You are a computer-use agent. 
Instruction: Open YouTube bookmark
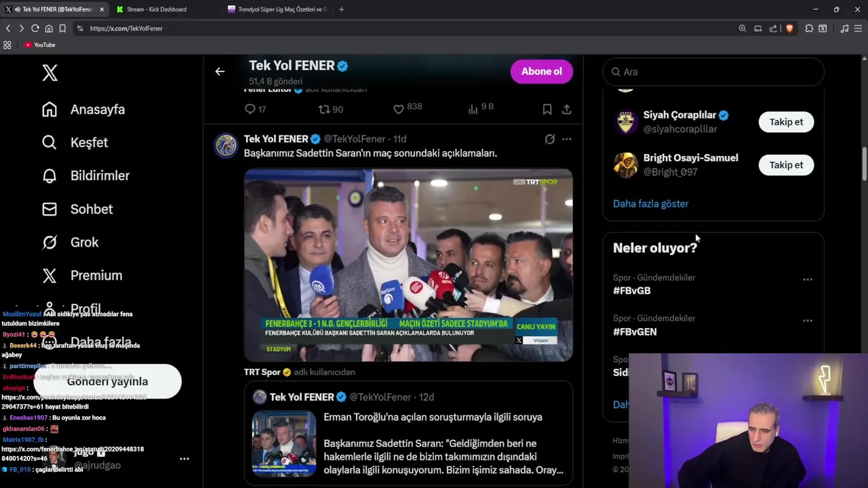coord(40,45)
